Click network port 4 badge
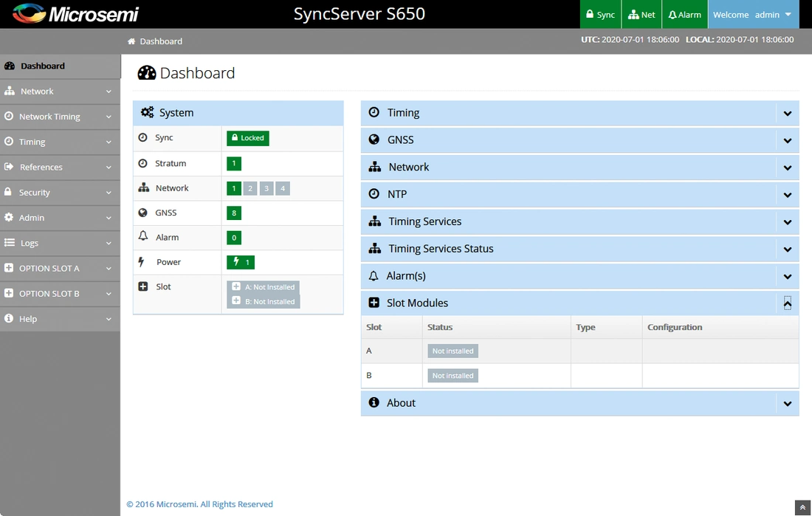812x516 pixels. 283,188
